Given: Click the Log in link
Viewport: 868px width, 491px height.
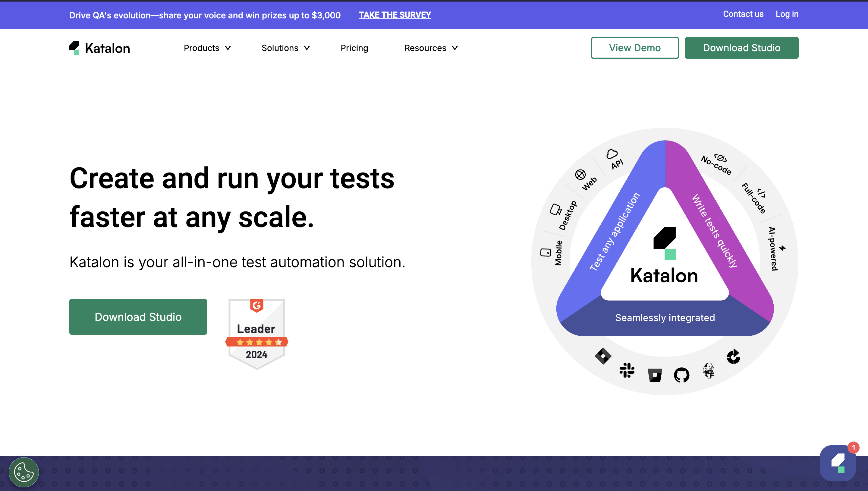Looking at the screenshot, I should 787,14.
